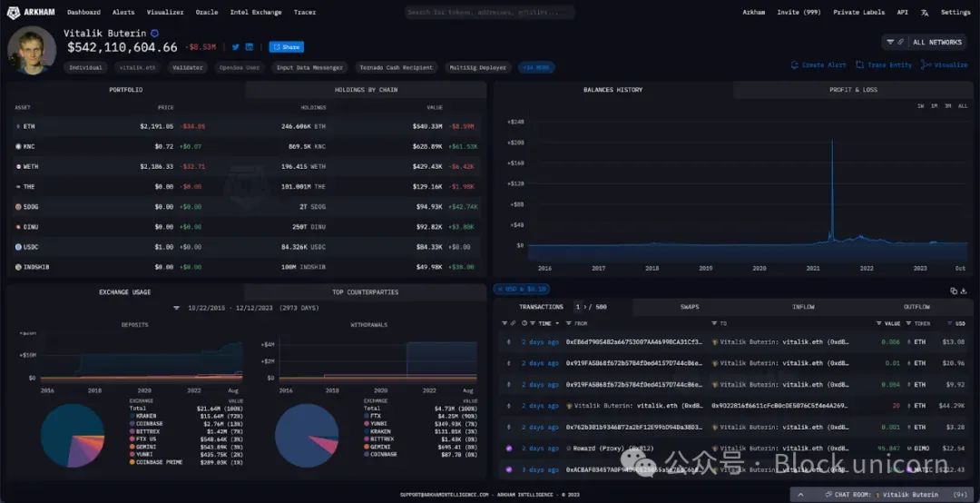Open the TOKEN column filter

click(x=908, y=323)
